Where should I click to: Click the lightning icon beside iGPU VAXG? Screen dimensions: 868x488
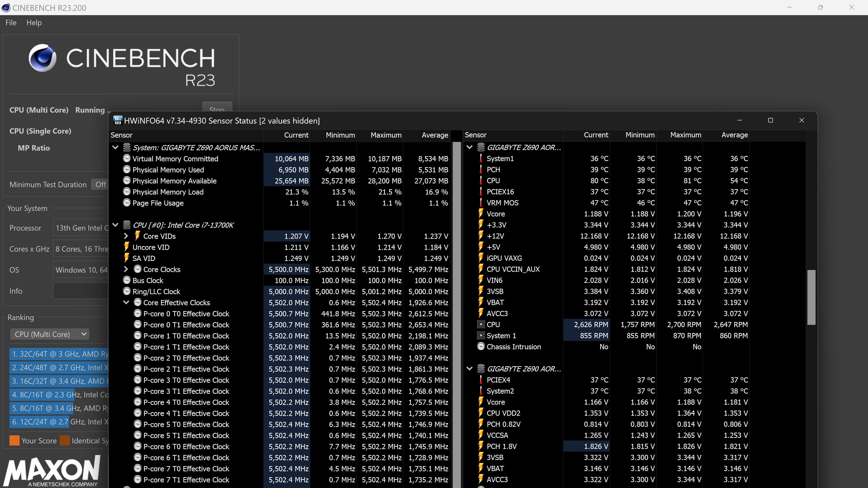point(481,258)
